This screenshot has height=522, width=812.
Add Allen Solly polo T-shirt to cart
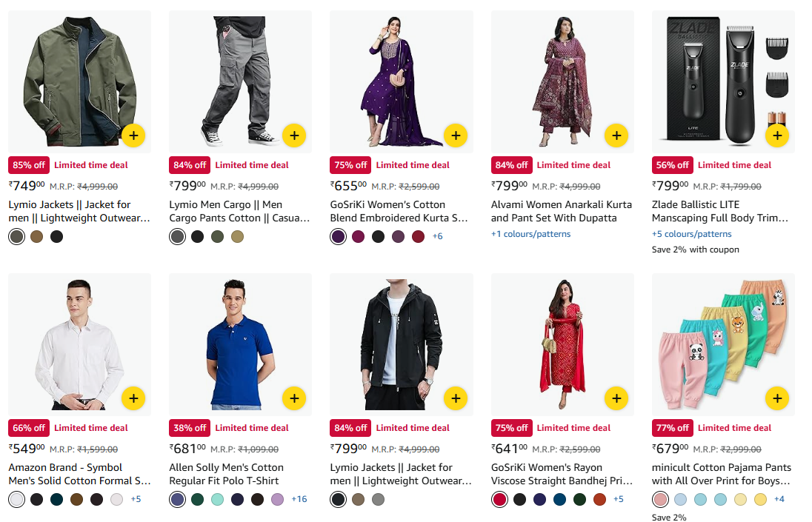(294, 398)
